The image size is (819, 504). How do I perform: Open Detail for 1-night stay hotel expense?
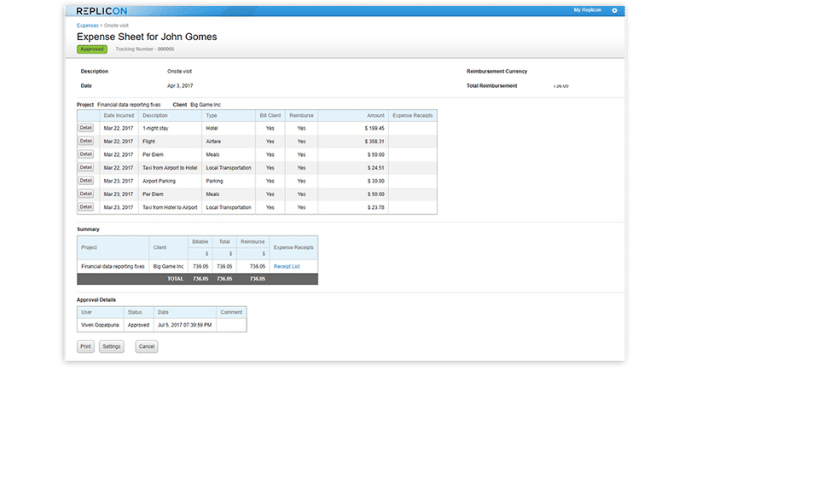85,128
